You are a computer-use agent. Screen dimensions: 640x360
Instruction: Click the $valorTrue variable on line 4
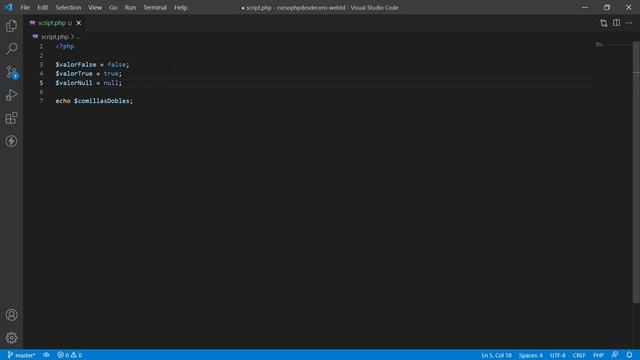click(74, 73)
